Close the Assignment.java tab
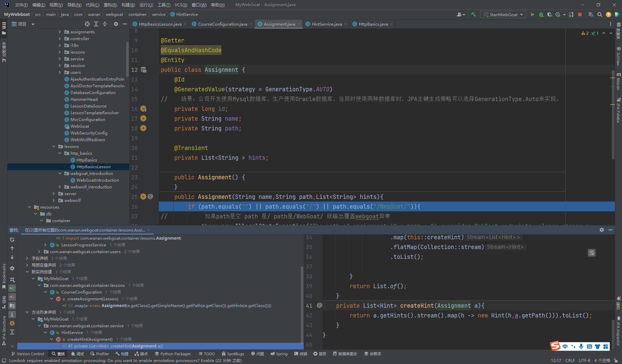The height and width of the screenshot is (364, 622). pyautogui.click(x=299, y=24)
